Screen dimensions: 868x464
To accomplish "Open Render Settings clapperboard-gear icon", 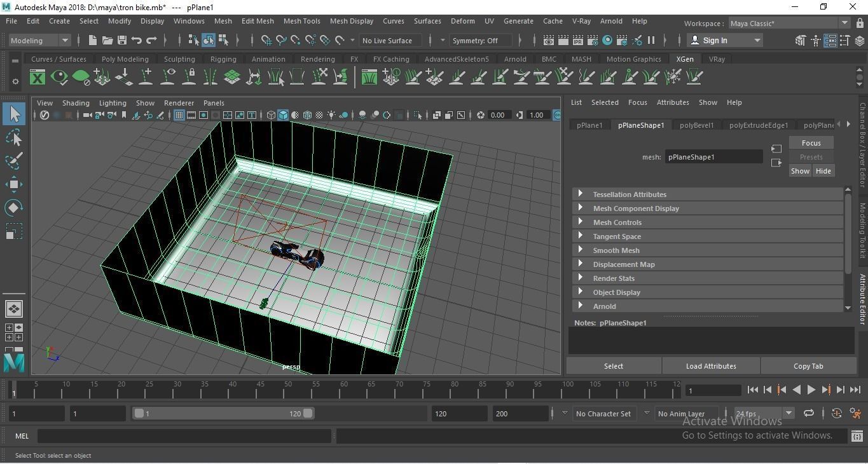I will [593, 40].
